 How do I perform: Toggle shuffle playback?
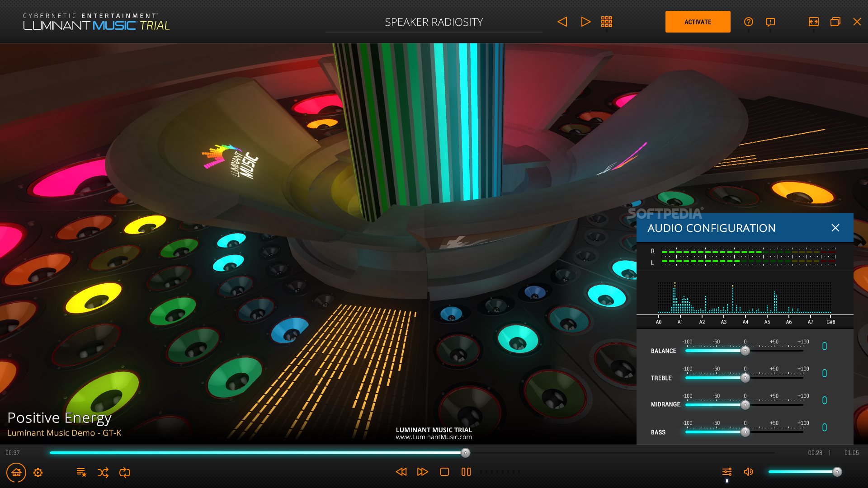point(103,473)
